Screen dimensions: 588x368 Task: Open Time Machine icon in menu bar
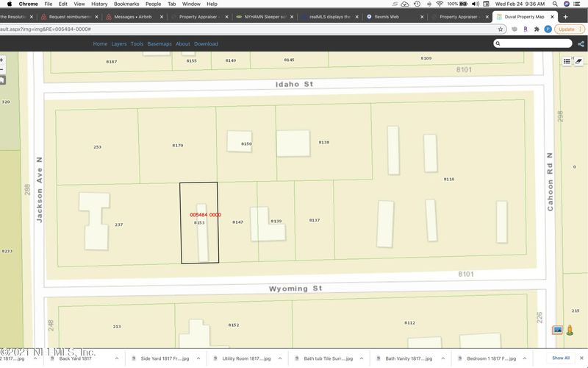point(417,4)
